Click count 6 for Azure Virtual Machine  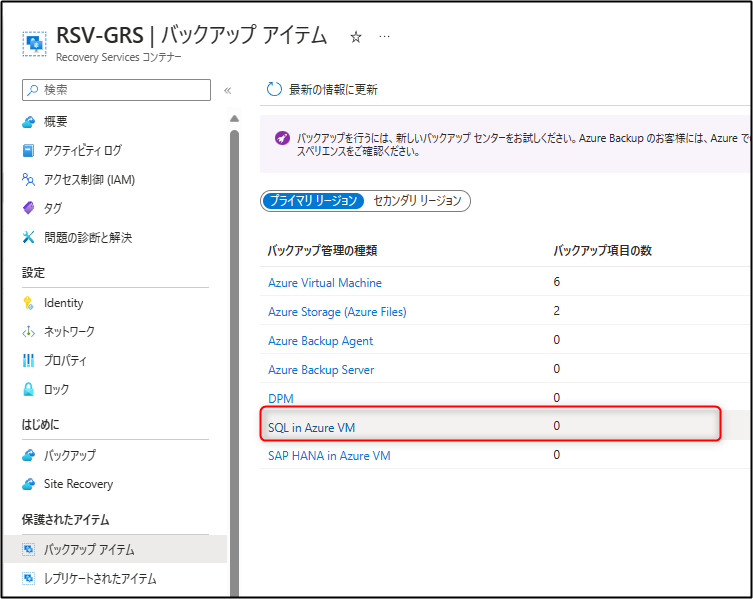click(x=557, y=282)
